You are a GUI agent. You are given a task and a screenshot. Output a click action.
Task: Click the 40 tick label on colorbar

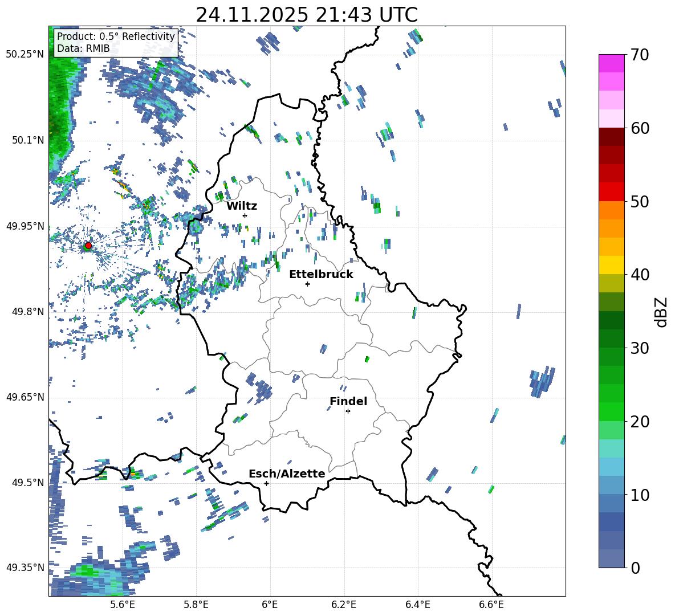click(x=640, y=275)
